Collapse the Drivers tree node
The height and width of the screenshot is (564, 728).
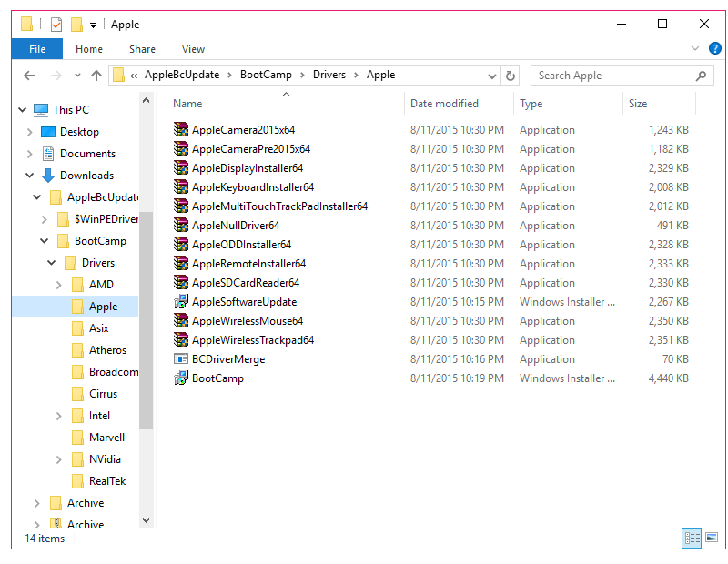[x=52, y=263]
